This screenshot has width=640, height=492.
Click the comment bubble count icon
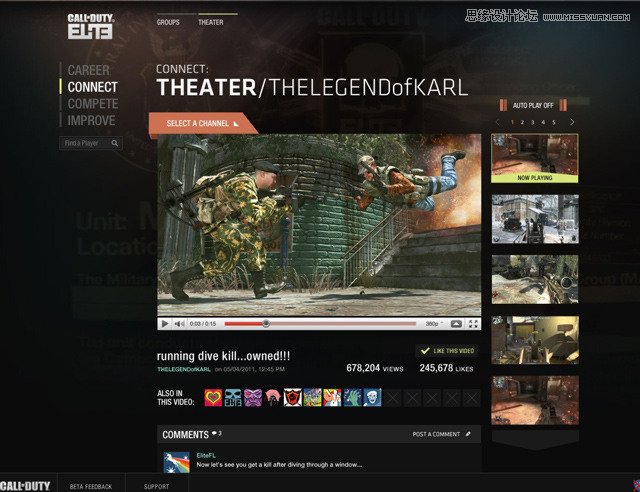click(216, 433)
